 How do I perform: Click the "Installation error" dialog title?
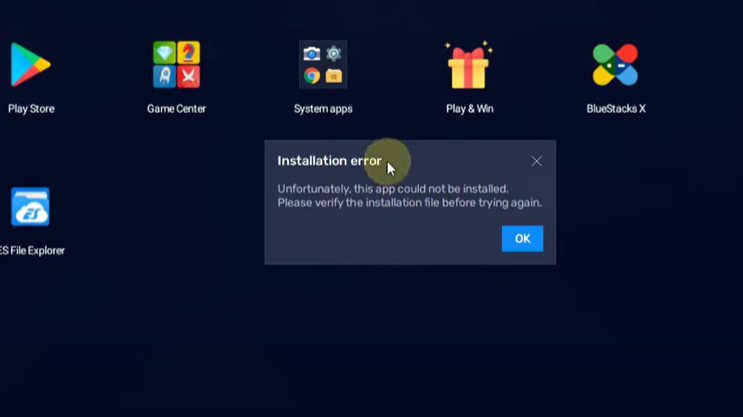click(329, 161)
